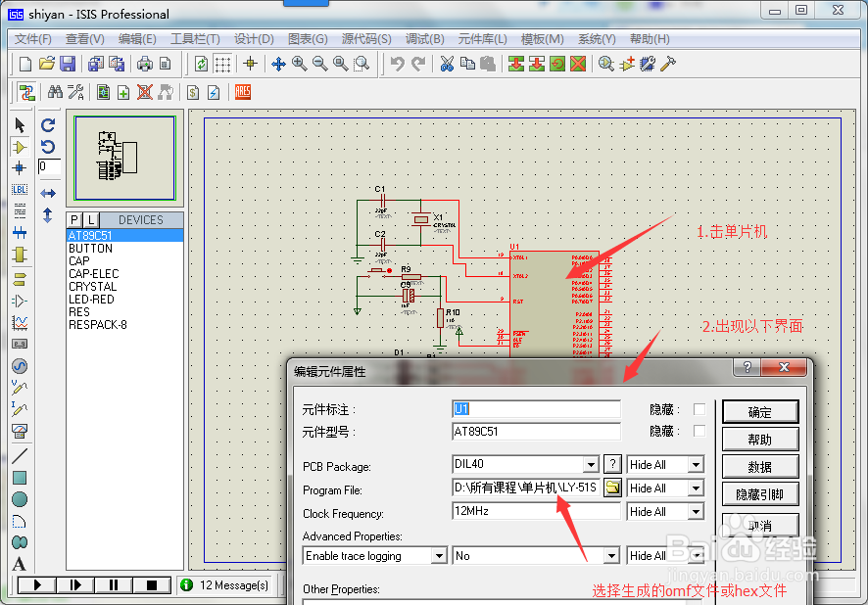
Task: Open 查看(V) menu
Action: (84, 39)
